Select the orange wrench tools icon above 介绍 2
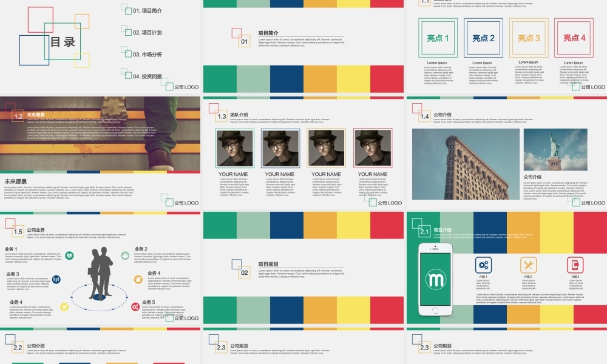The height and width of the screenshot is (364, 607). [x=528, y=265]
